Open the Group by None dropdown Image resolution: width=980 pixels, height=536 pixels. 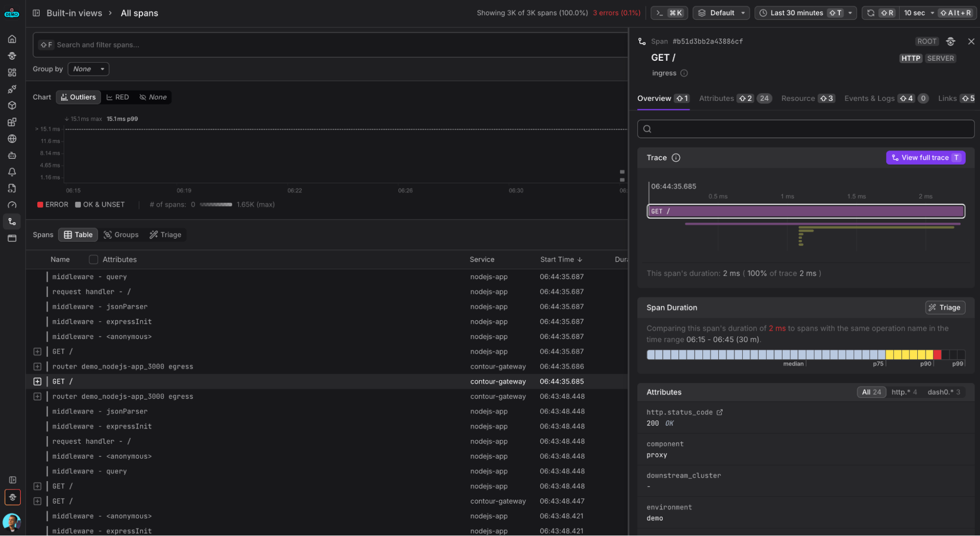[x=88, y=69]
